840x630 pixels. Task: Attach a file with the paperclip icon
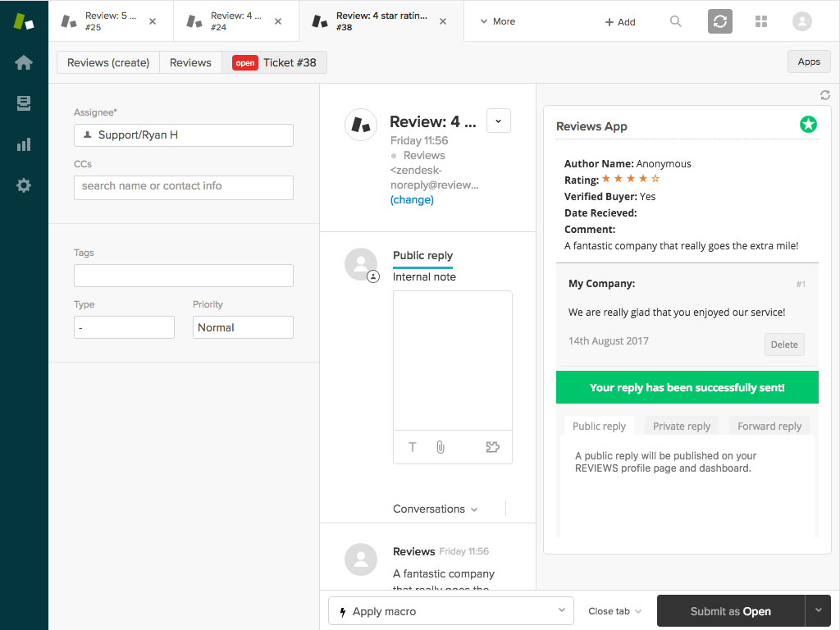pyautogui.click(x=440, y=447)
